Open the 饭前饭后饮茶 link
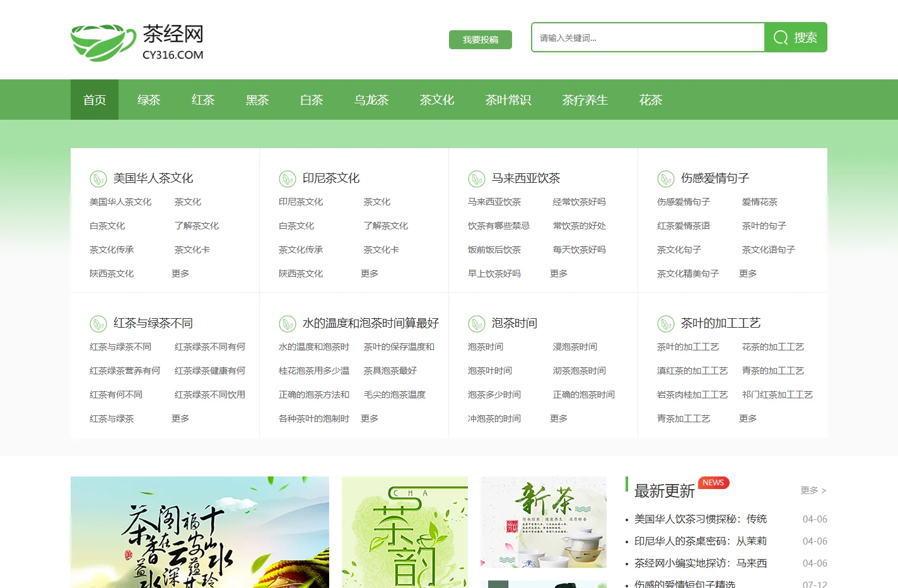The height and width of the screenshot is (588, 898). (x=494, y=250)
